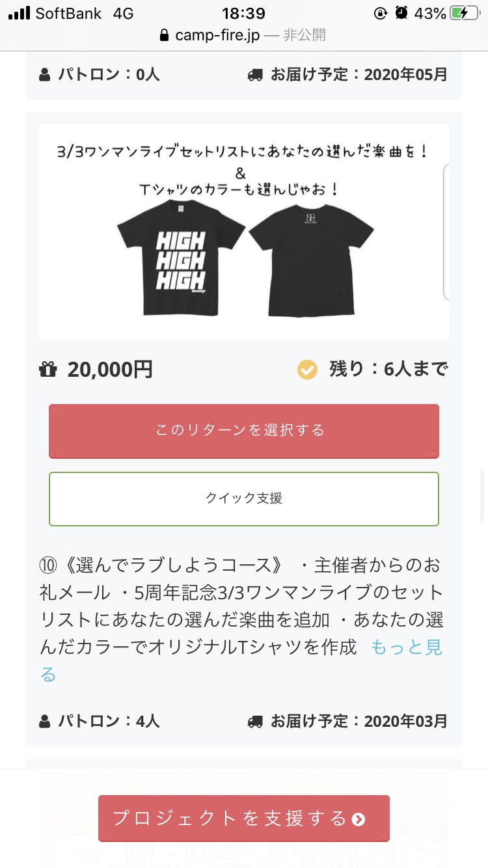Viewport: 488px width, 868px height.
Task: Tap the truck icon next to お届け予定 2020年05月
Action: [x=255, y=75]
